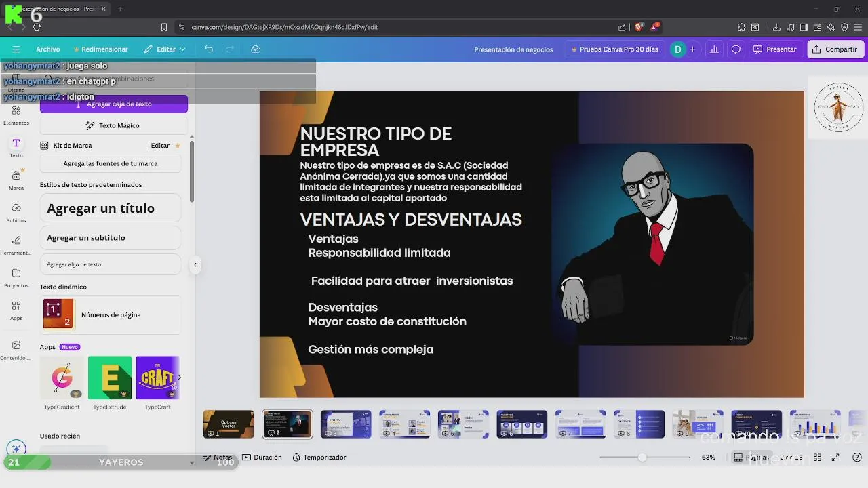Viewport: 868px width, 488px height.
Task: Rename the 'Presentación de negocios' title
Action: click(513, 49)
